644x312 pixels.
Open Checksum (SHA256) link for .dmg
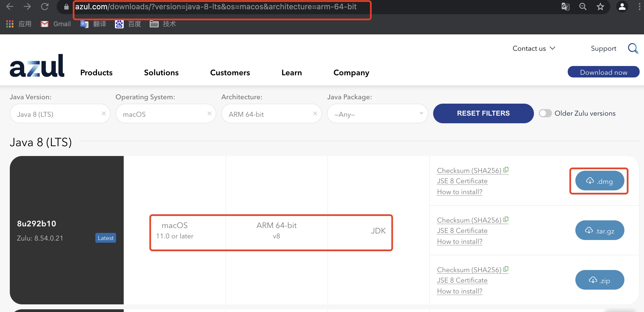(x=469, y=170)
